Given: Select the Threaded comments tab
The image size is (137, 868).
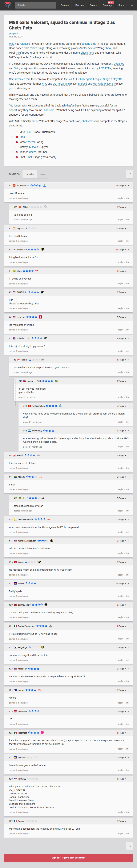Looking at the screenshot, I should coord(30,174).
